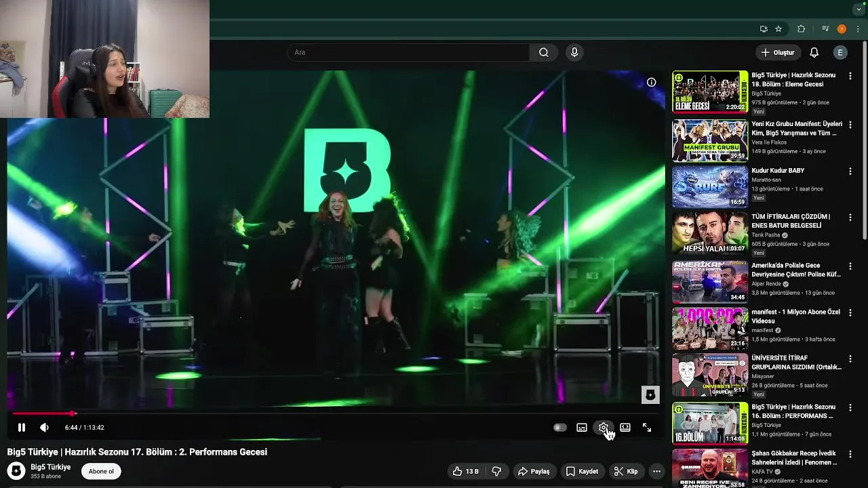
Task: Open the Şahan Gökbakar Recep İvedik video title
Action: click(795, 458)
